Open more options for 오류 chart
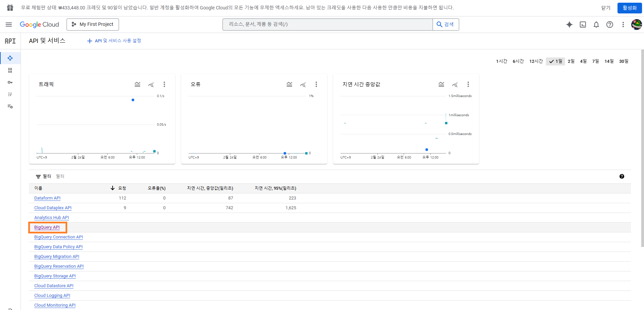 pyautogui.click(x=316, y=84)
